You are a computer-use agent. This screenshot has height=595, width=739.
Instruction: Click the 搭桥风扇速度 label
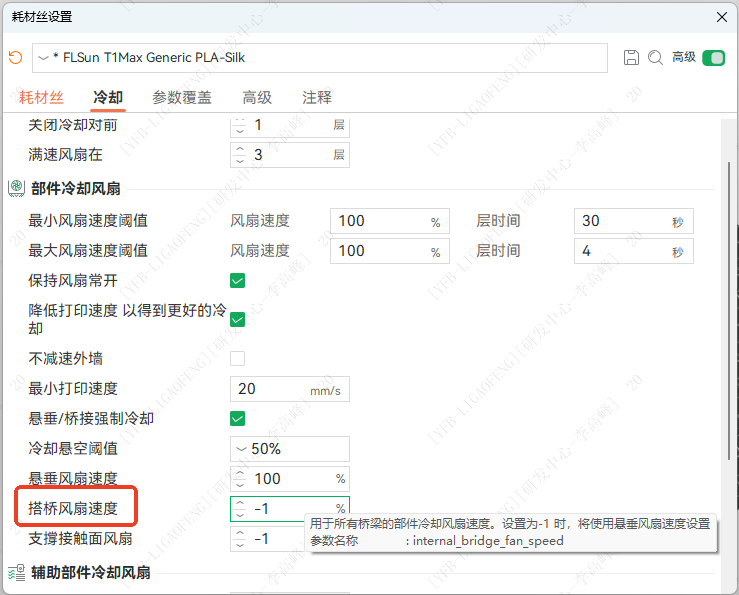point(73,508)
